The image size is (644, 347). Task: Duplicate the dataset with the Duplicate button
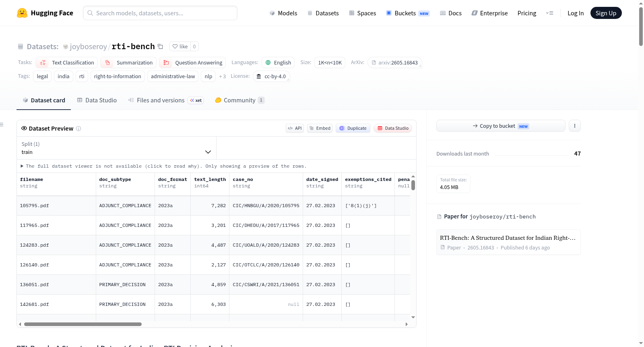[x=353, y=128]
